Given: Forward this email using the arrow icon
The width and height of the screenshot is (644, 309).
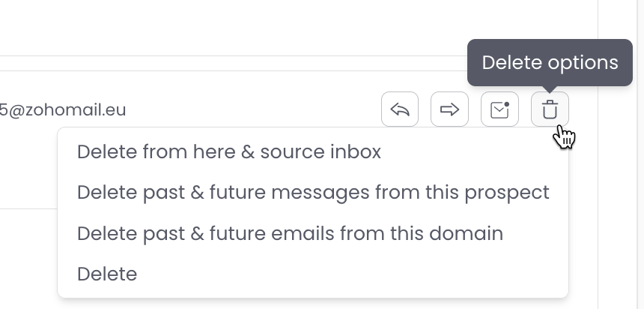Looking at the screenshot, I should (449, 110).
